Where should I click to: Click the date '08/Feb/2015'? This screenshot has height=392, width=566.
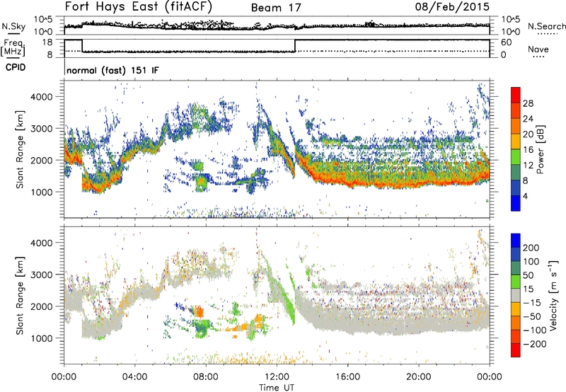coord(452,6)
